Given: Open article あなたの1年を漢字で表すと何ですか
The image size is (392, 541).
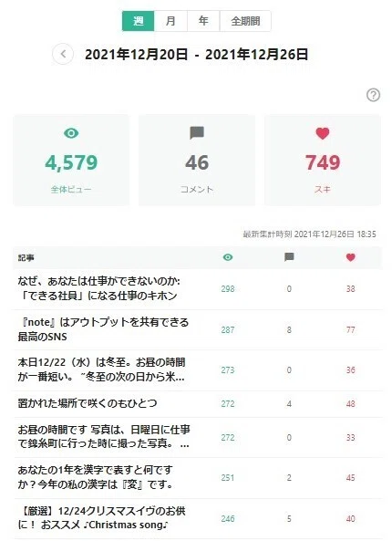Looking at the screenshot, I should 95,477.
